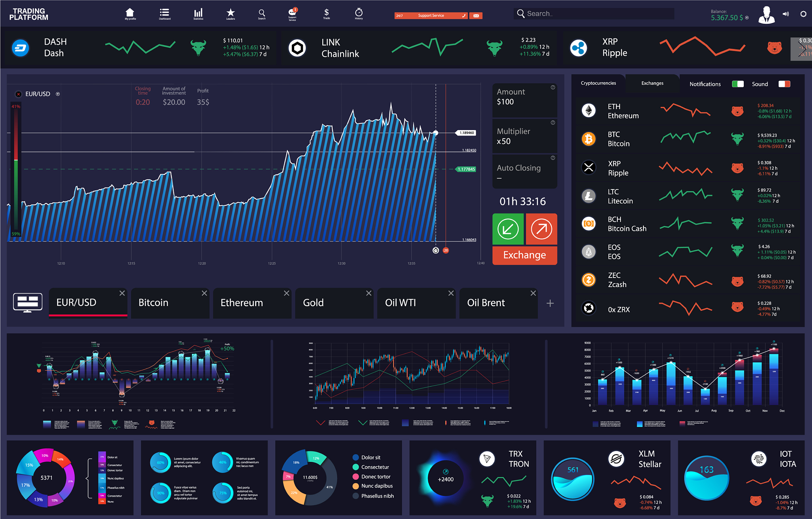Add a new asset tab with plus

pyautogui.click(x=550, y=303)
